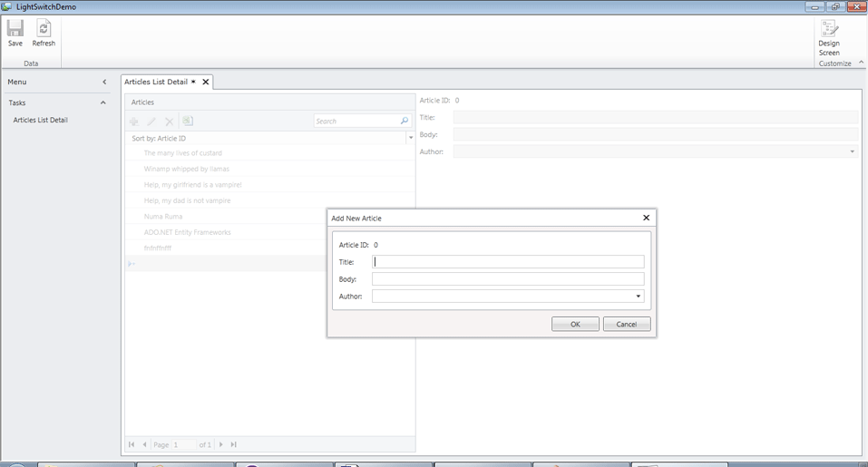Collapse the ribbon with the caret

[x=861, y=63]
